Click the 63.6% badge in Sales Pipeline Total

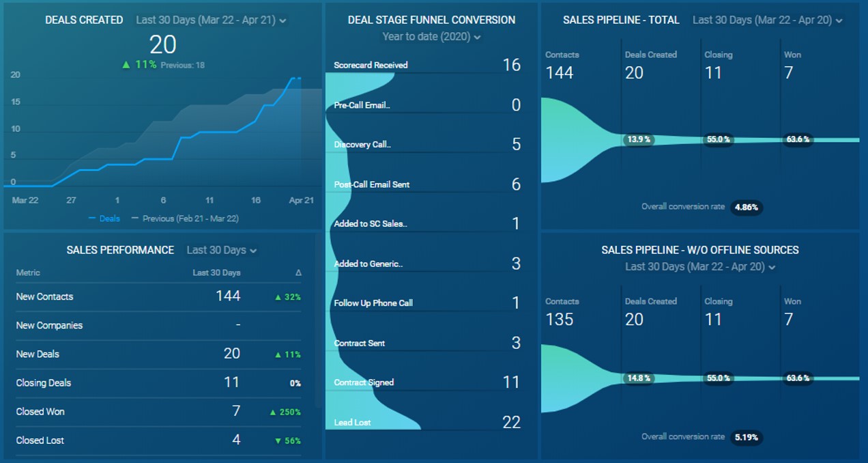tap(798, 139)
